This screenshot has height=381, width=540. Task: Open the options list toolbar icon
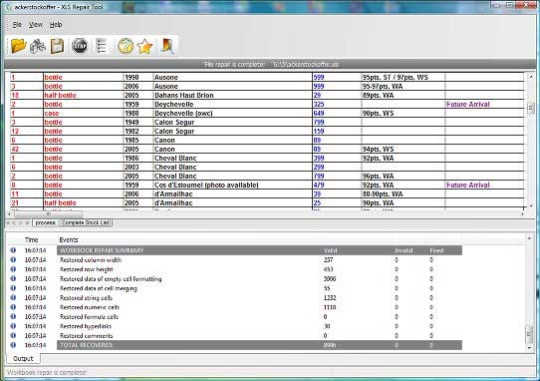[102, 46]
